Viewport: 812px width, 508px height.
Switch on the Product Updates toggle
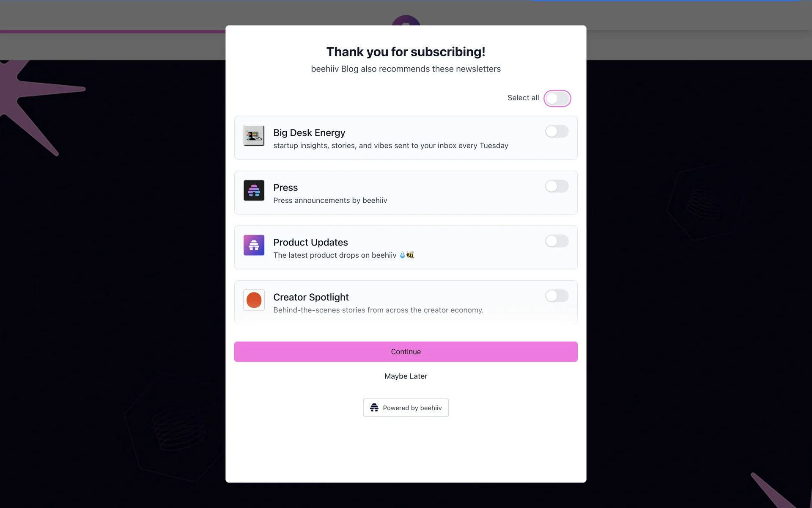(x=557, y=241)
